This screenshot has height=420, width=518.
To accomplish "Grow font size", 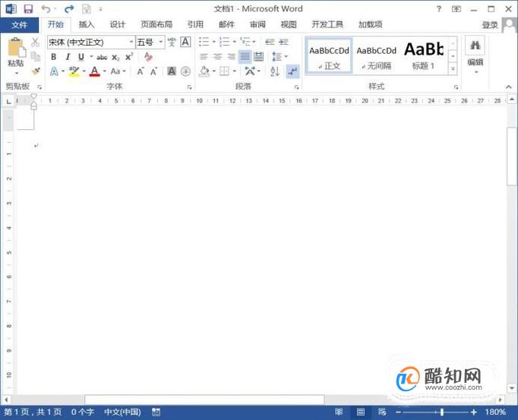I will tap(141, 71).
